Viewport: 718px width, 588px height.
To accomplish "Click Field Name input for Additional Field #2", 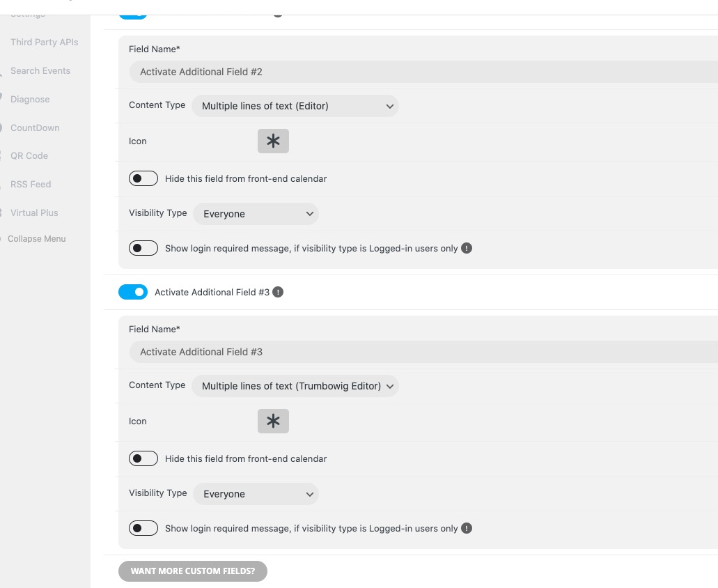I will 423,72.
